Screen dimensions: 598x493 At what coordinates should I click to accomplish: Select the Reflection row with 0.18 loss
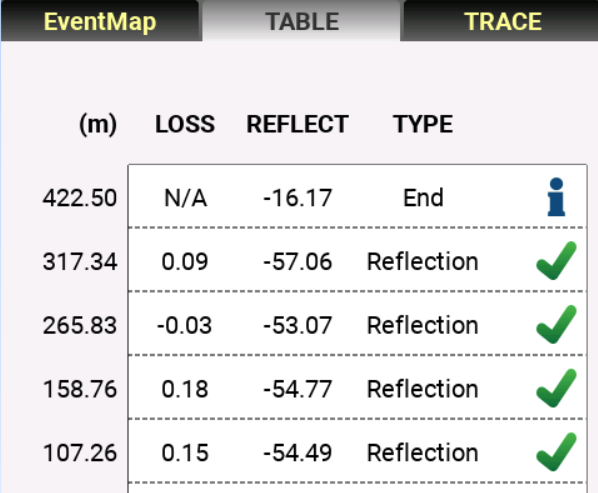(357, 388)
